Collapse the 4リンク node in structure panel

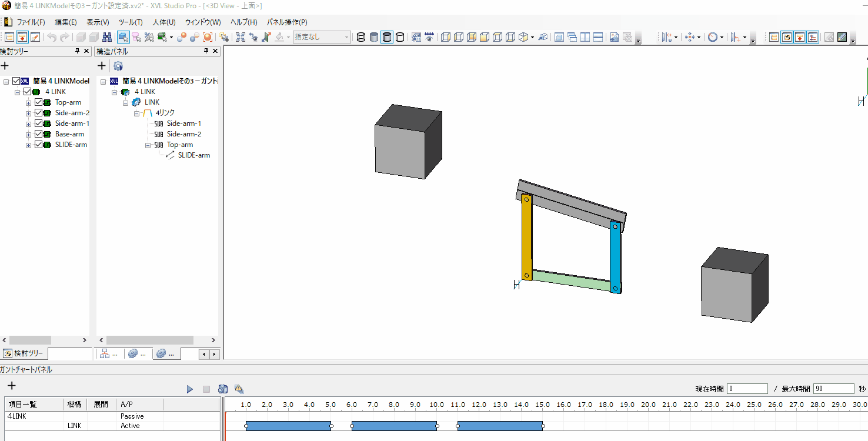click(x=136, y=113)
